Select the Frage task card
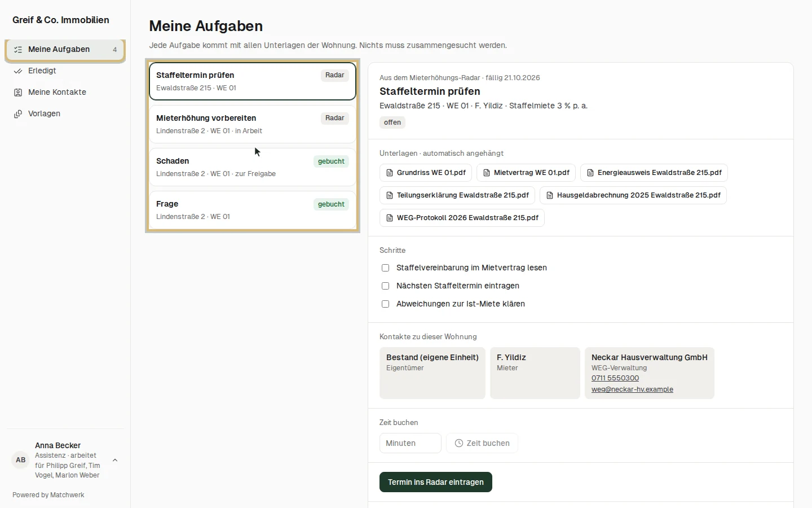Viewport: 812px width, 508px height. 253,210
